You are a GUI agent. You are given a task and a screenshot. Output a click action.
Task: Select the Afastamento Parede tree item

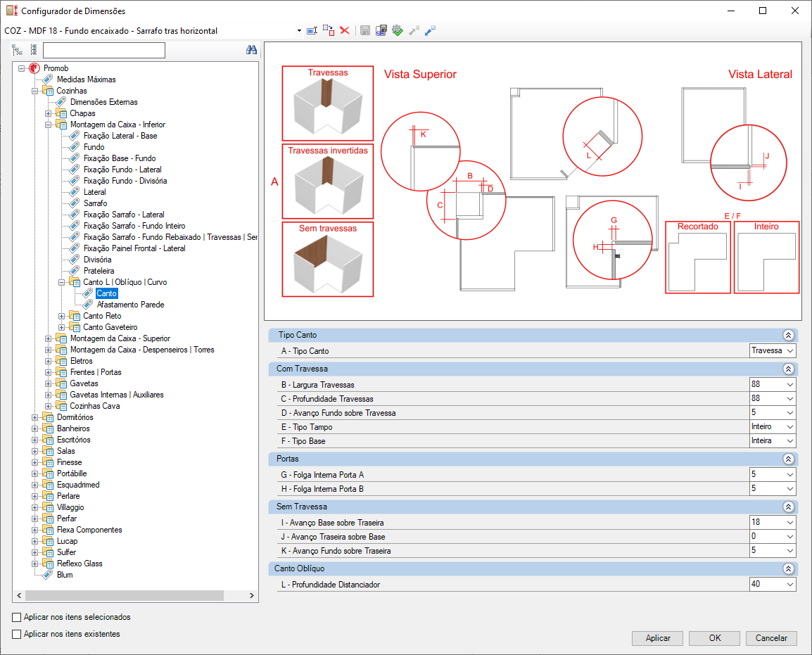[130, 305]
